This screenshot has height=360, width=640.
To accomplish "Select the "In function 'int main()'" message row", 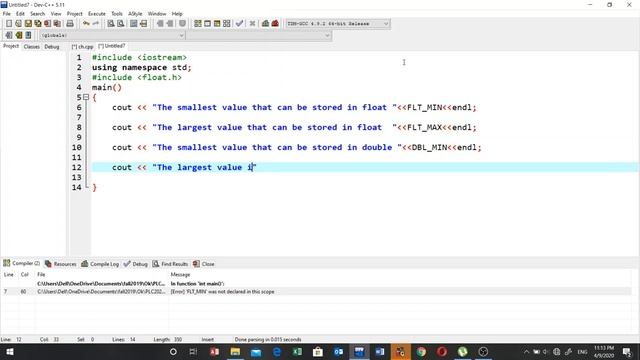I will pyautogui.click(x=316, y=283).
